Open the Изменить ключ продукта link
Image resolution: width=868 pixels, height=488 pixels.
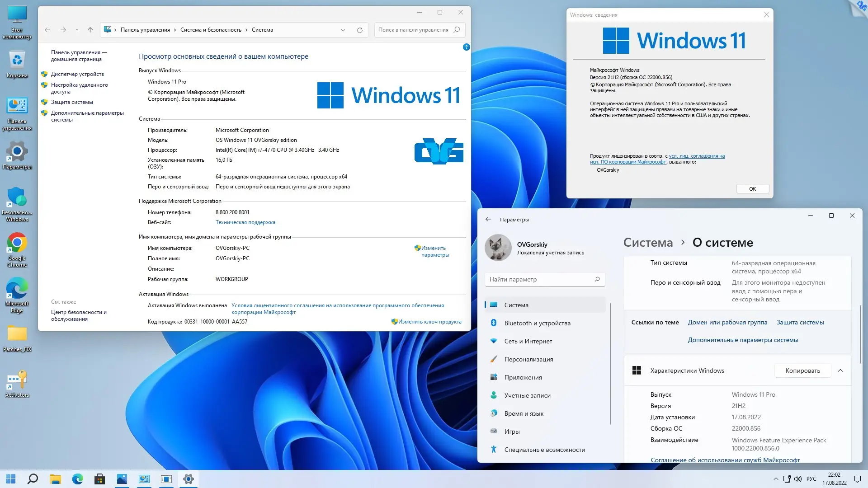[429, 321]
